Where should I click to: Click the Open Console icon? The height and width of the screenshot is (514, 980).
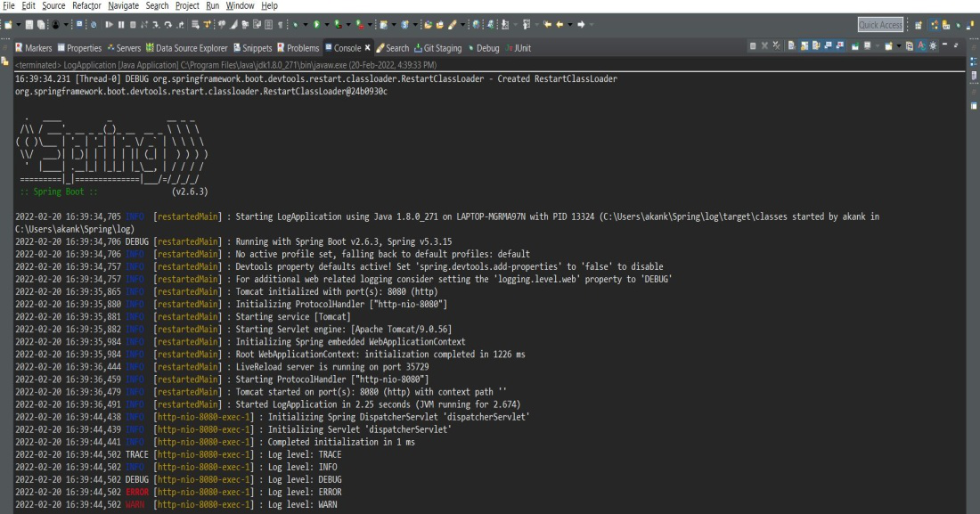coord(888,48)
